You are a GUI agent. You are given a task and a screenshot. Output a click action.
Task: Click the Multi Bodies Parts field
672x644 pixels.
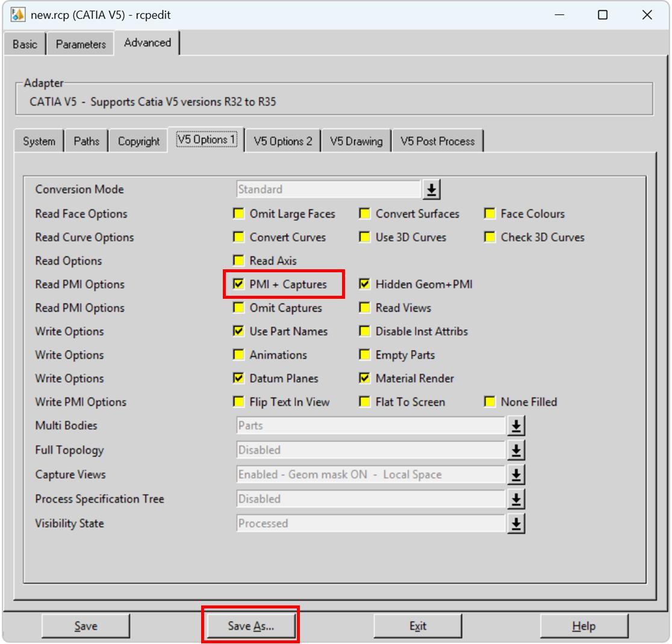point(371,426)
